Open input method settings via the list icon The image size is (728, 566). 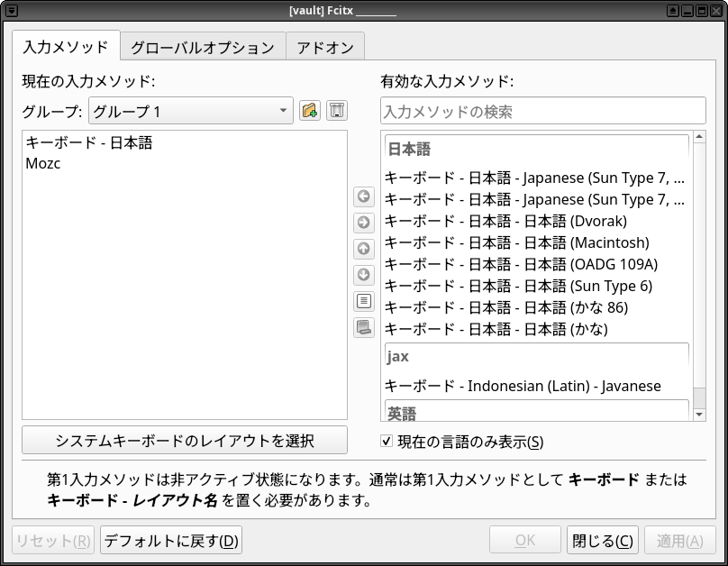(x=363, y=301)
